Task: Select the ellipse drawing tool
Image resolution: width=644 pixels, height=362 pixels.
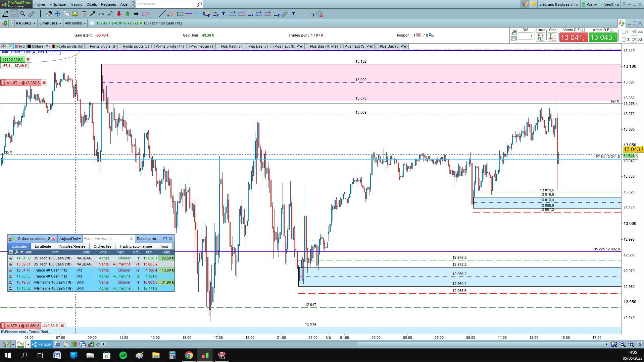Action: coord(171,14)
